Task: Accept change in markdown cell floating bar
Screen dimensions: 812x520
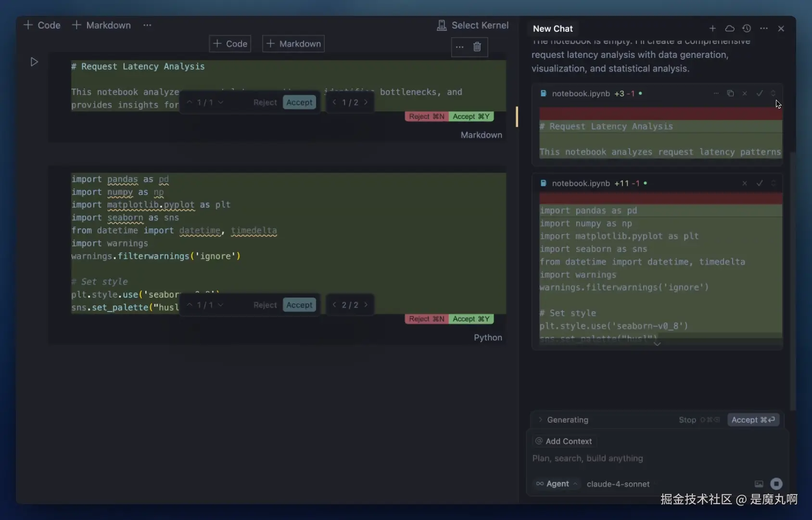Action: 299,102
